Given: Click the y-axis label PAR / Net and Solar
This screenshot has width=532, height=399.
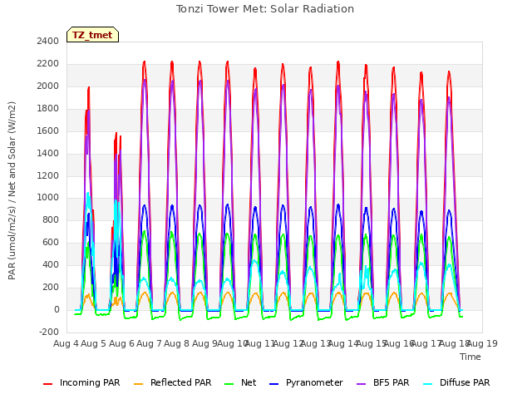Looking at the screenshot, I should click(x=12, y=190).
